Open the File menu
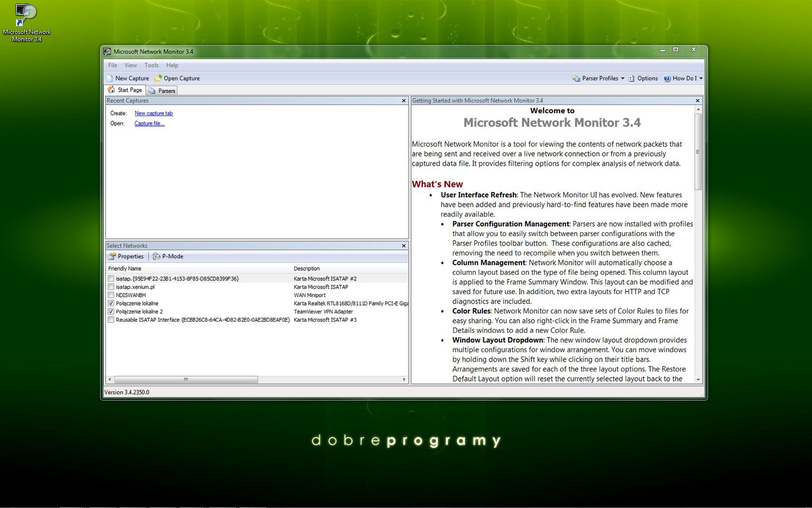The height and width of the screenshot is (508, 812). (x=113, y=65)
